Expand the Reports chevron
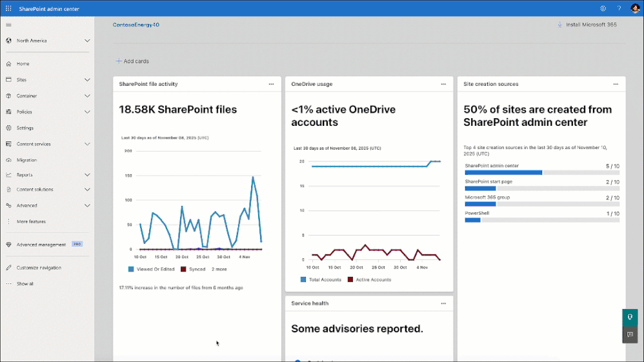The image size is (644, 362). [x=87, y=175]
